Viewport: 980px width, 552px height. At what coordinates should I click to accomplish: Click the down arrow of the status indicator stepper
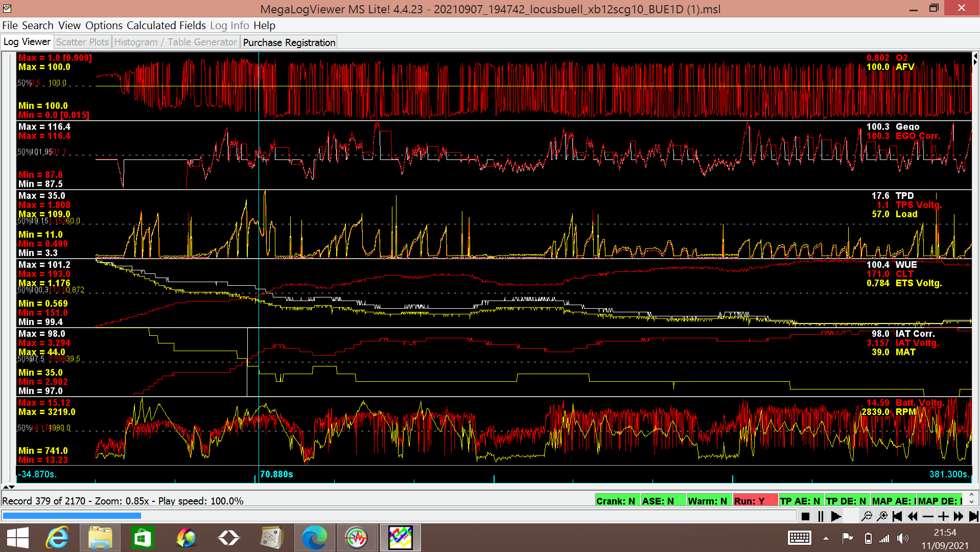click(972, 502)
